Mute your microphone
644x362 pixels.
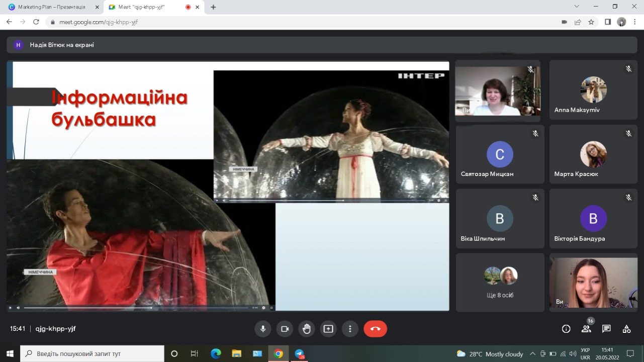pyautogui.click(x=262, y=329)
